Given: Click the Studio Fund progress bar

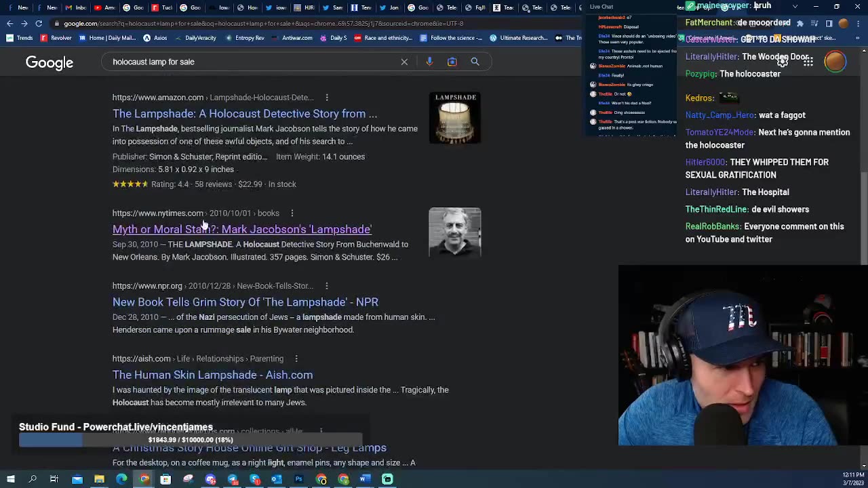Looking at the screenshot, I should [191, 441].
